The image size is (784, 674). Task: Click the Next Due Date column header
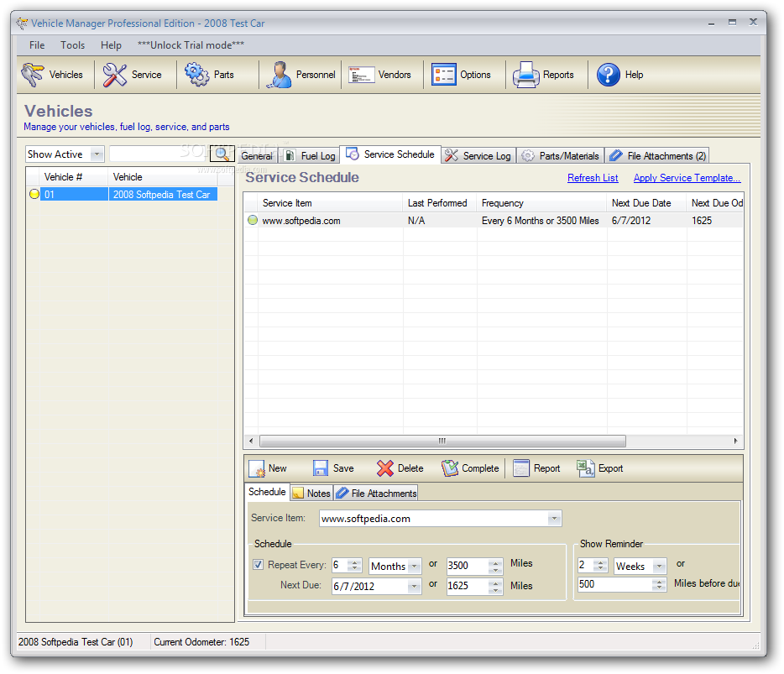[x=647, y=203]
